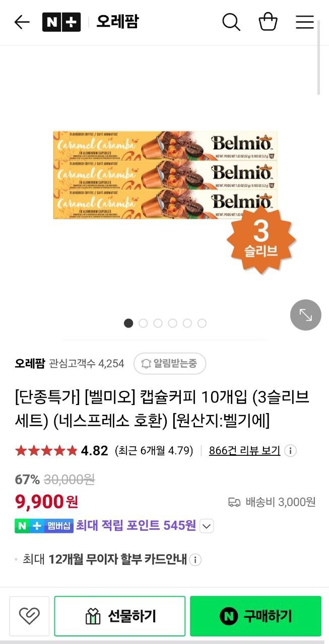Tap the Belmio capsule coffee product image

[x=165, y=175]
